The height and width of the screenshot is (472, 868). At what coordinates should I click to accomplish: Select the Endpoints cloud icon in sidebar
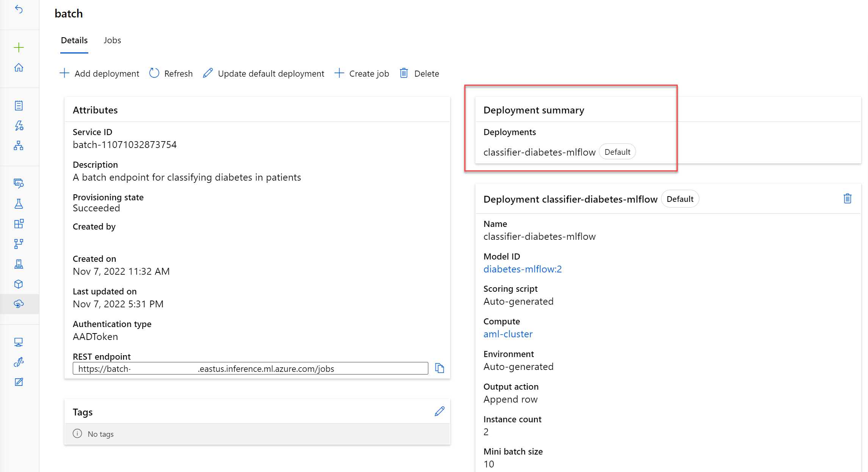[x=19, y=304]
